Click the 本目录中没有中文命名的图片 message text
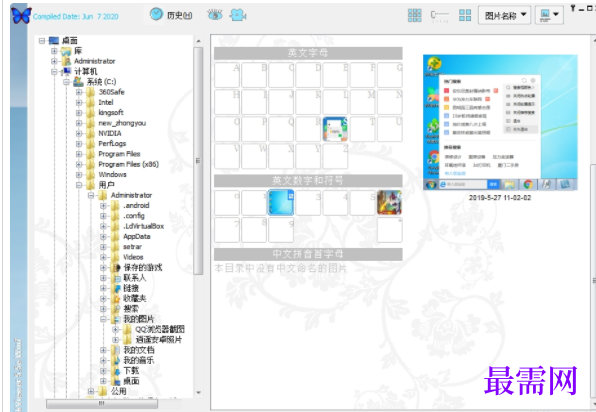The height and width of the screenshot is (412, 596). [281, 268]
